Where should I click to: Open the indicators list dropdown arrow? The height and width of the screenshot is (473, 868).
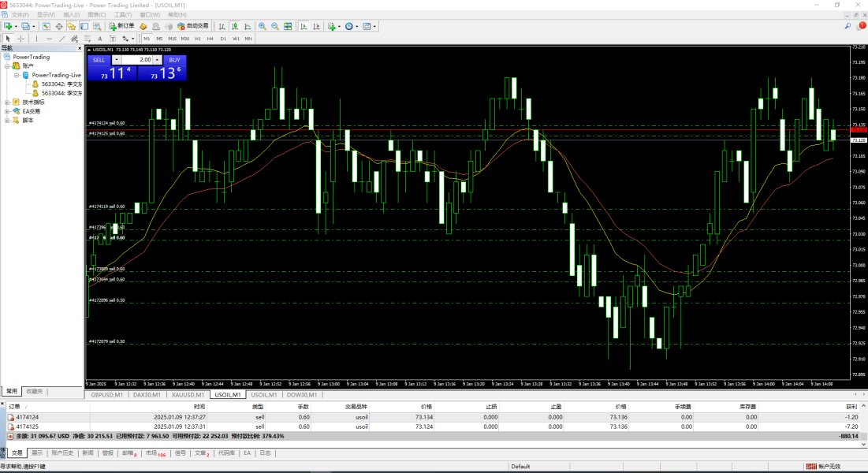[339, 26]
